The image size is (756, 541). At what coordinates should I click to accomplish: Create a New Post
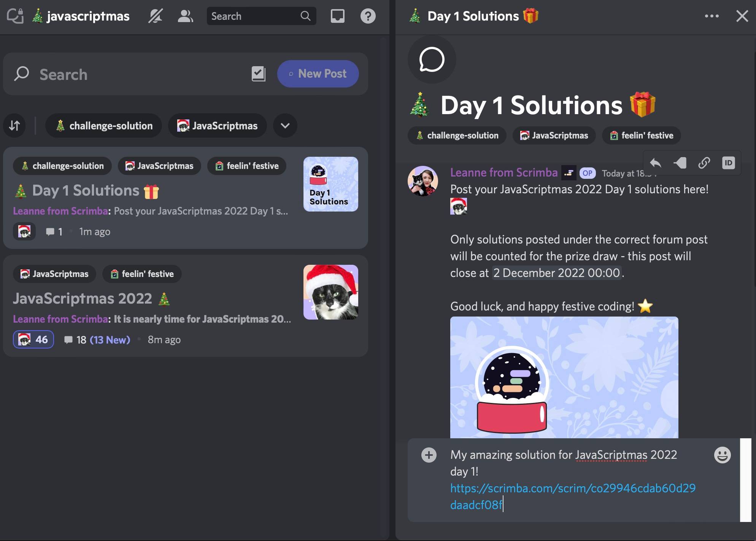tap(318, 74)
